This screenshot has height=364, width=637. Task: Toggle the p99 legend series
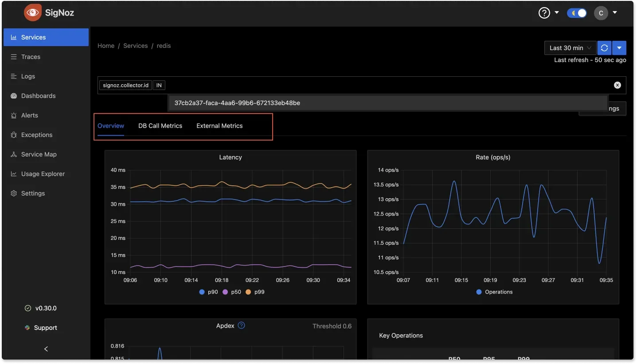[x=255, y=292]
